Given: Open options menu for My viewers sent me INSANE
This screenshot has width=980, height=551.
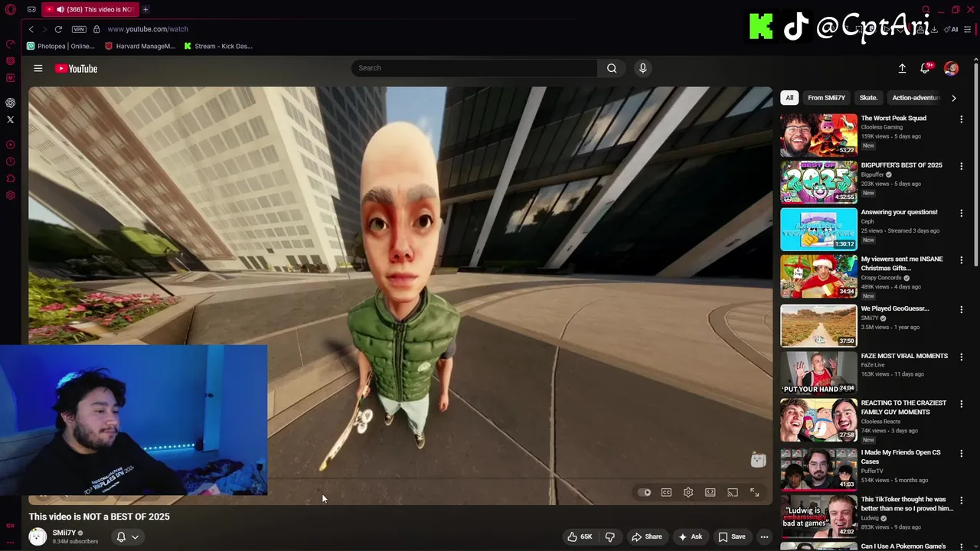Looking at the screenshot, I should pyautogui.click(x=961, y=260).
